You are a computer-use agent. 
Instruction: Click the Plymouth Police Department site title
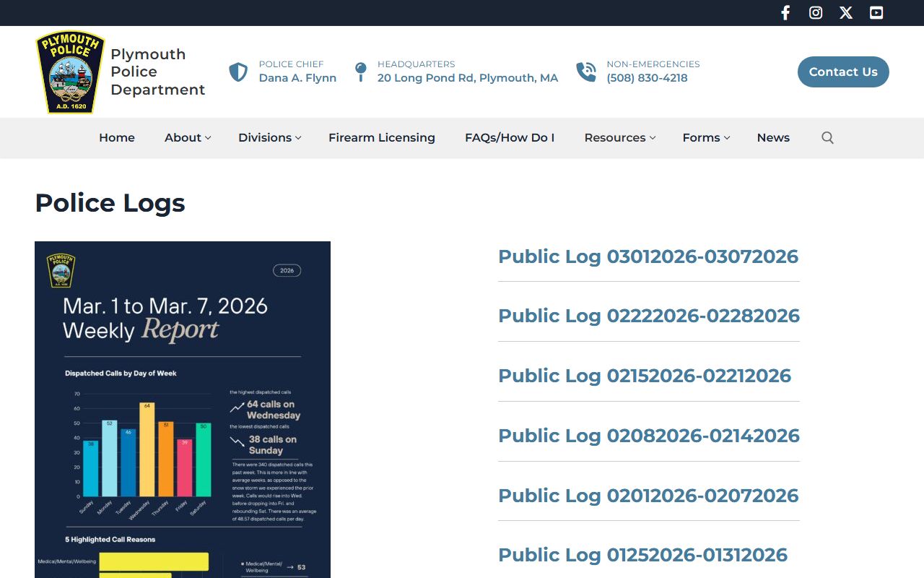pos(158,72)
